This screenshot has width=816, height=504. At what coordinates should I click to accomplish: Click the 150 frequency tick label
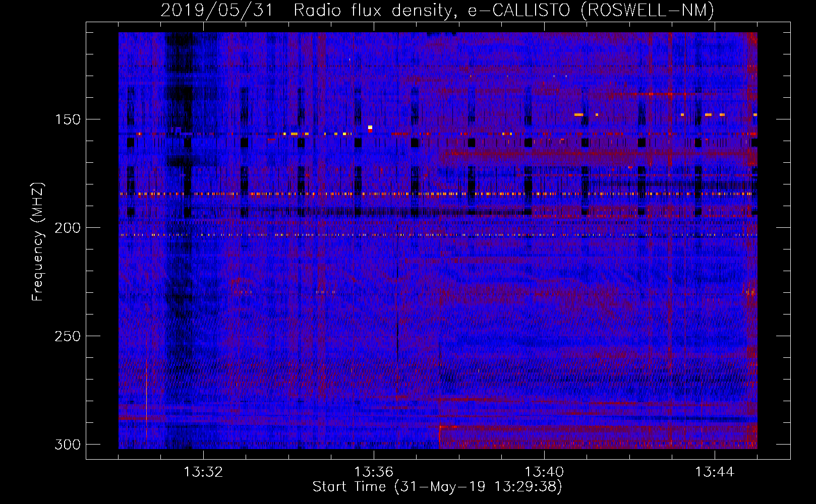pos(68,119)
